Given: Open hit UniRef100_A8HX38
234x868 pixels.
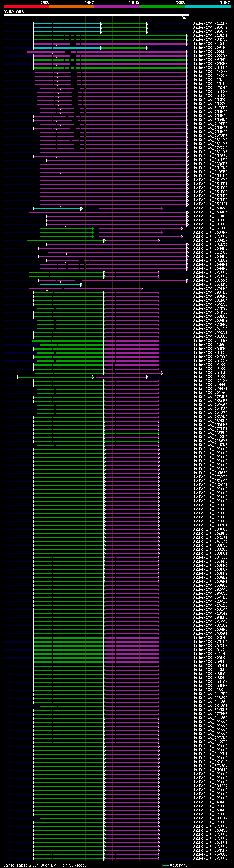Looking at the screenshot, I should point(210,40).
